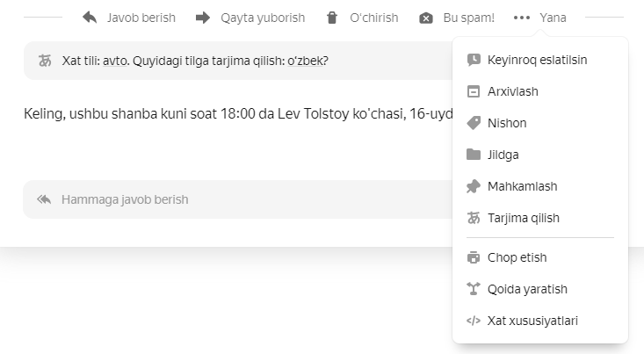Select Tarjima qilish from the menu
This screenshot has height=354, width=644.
pos(523,218)
